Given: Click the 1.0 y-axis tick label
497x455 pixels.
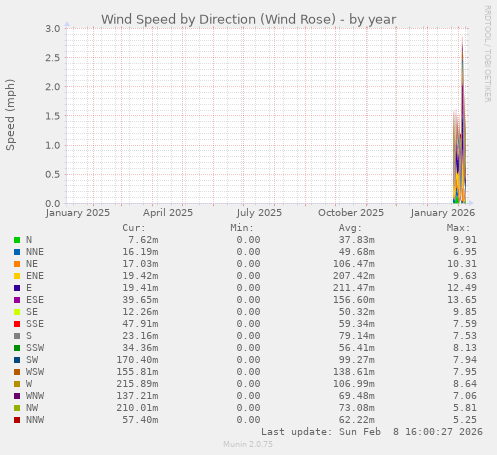Looking at the screenshot, I should click(x=53, y=145).
